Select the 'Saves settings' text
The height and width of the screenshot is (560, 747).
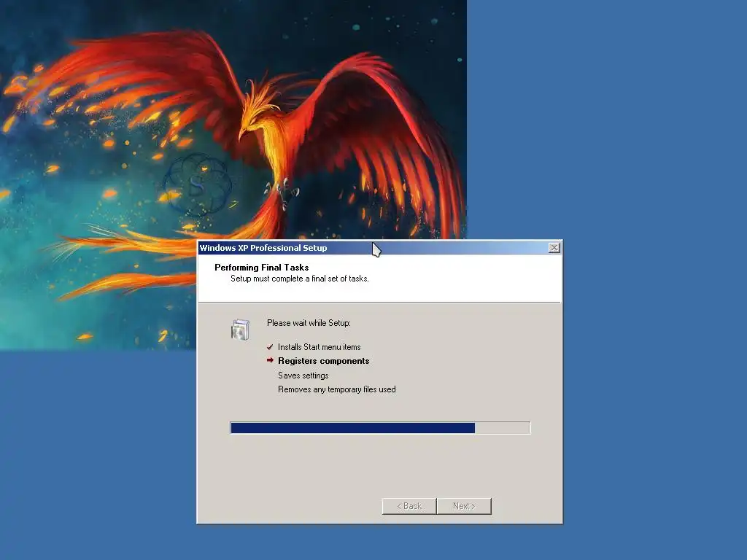(303, 376)
